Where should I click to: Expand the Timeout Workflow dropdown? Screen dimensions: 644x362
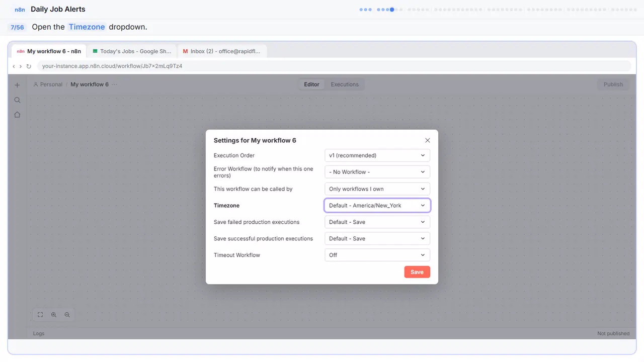[377, 255]
